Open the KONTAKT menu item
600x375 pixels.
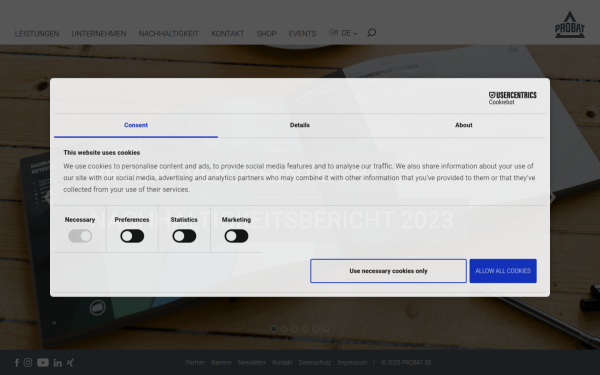point(228,34)
